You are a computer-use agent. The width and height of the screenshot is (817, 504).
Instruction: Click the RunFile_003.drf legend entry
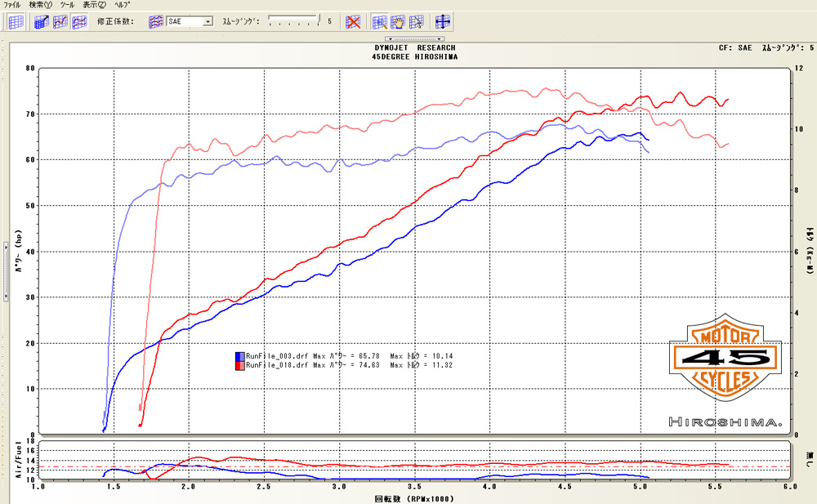click(x=278, y=356)
